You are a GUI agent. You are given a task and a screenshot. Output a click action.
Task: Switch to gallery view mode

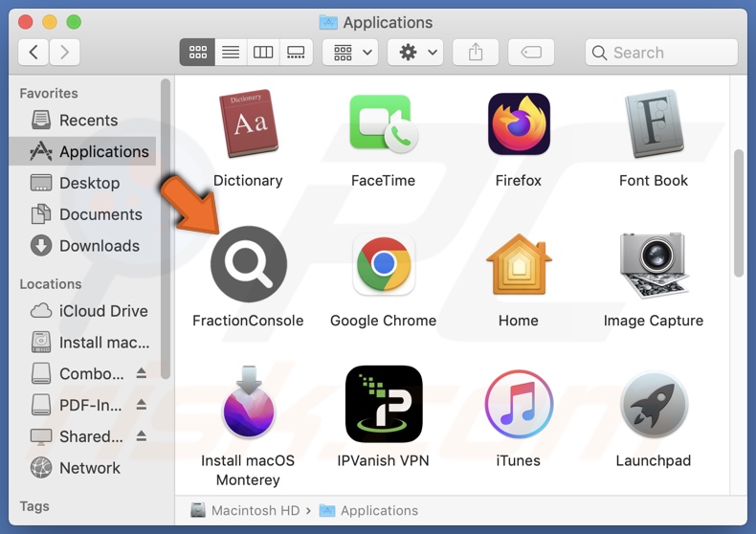[x=296, y=53]
